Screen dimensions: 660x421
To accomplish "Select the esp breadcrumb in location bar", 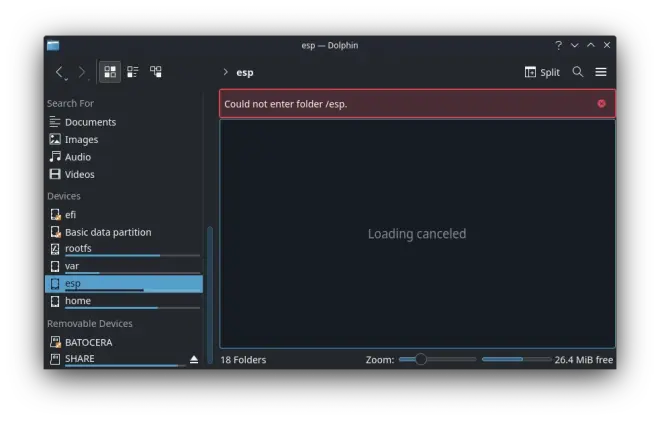I will point(245,72).
